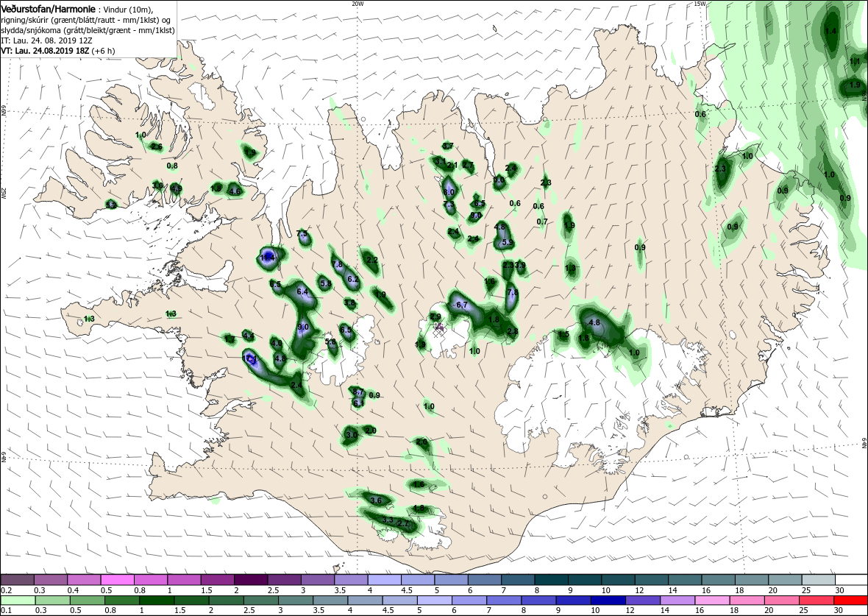Click the white swatch ending the snow legend

pos(850,579)
